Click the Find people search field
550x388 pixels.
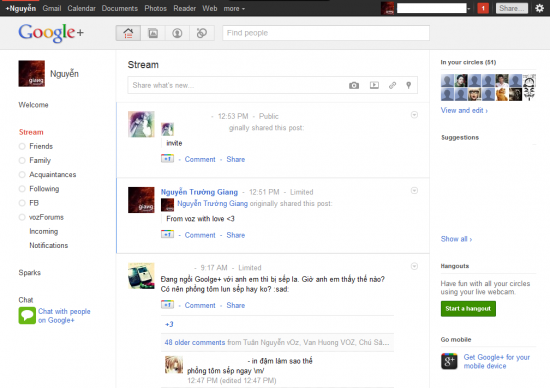tap(326, 33)
